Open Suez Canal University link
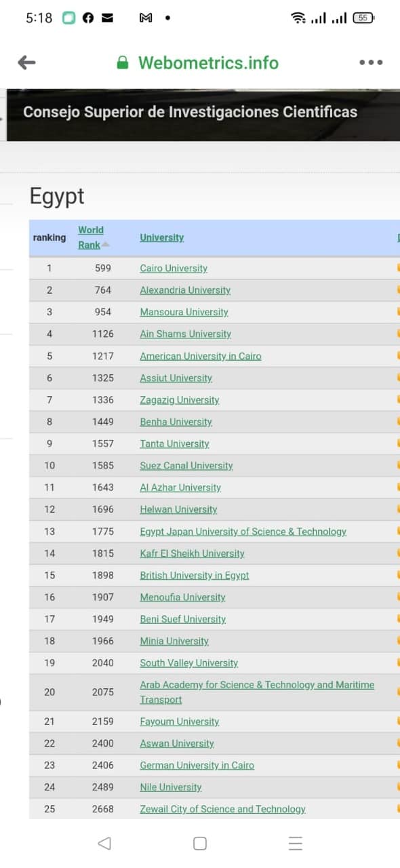 (186, 465)
